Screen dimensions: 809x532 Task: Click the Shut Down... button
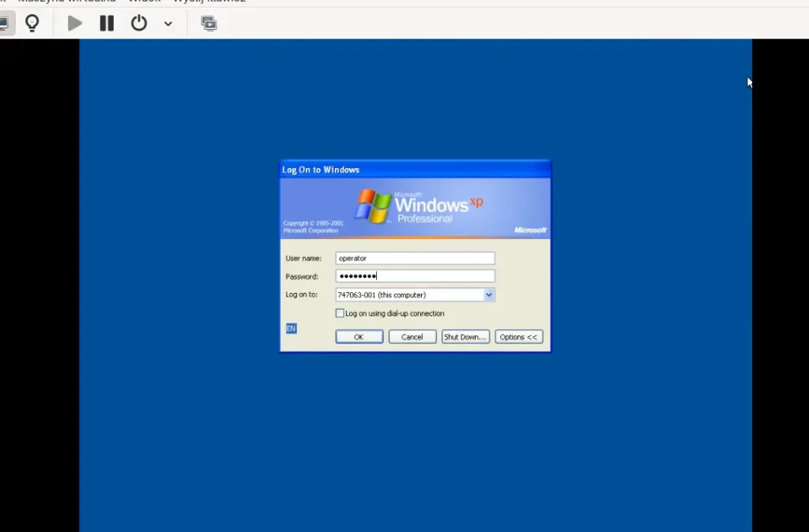click(465, 337)
